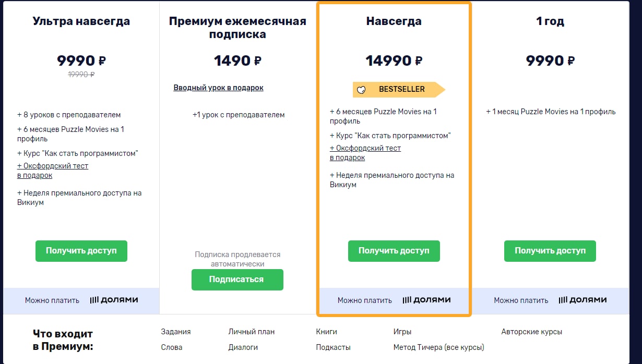Click the Долями logo under Ультра навсегда
The height and width of the screenshot is (364, 642).
click(x=114, y=300)
